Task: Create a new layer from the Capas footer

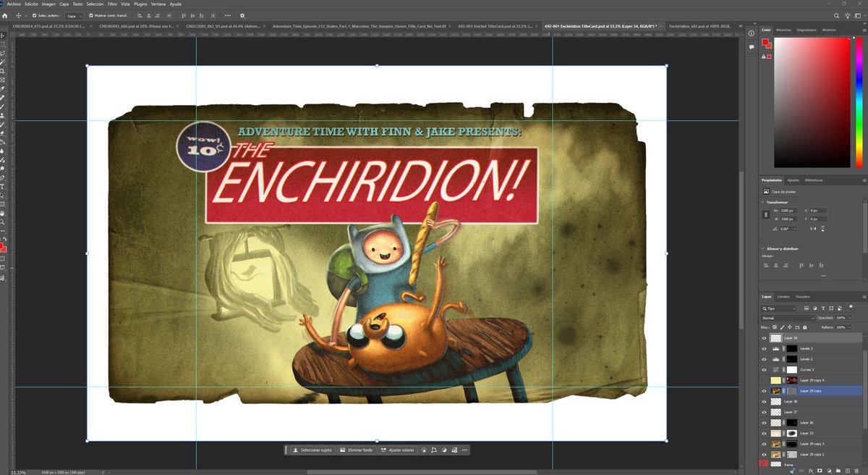Action: click(x=849, y=471)
